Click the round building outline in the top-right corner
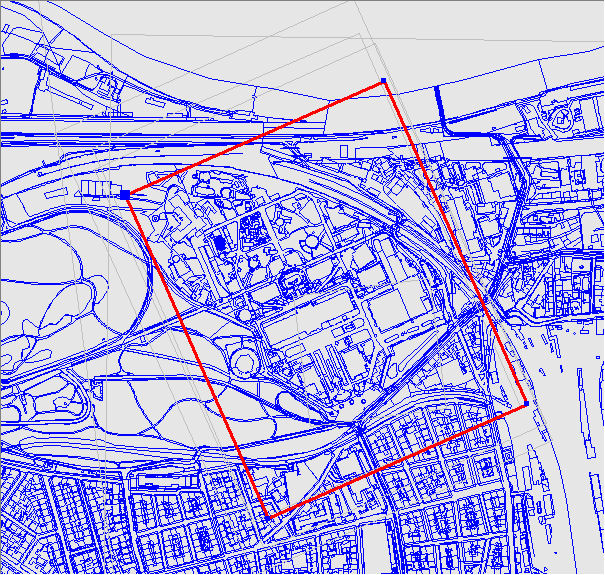 [x=563, y=118]
